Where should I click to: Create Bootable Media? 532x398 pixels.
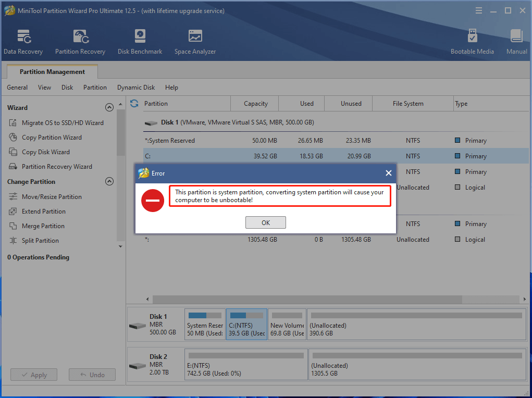(x=472, y=42)
